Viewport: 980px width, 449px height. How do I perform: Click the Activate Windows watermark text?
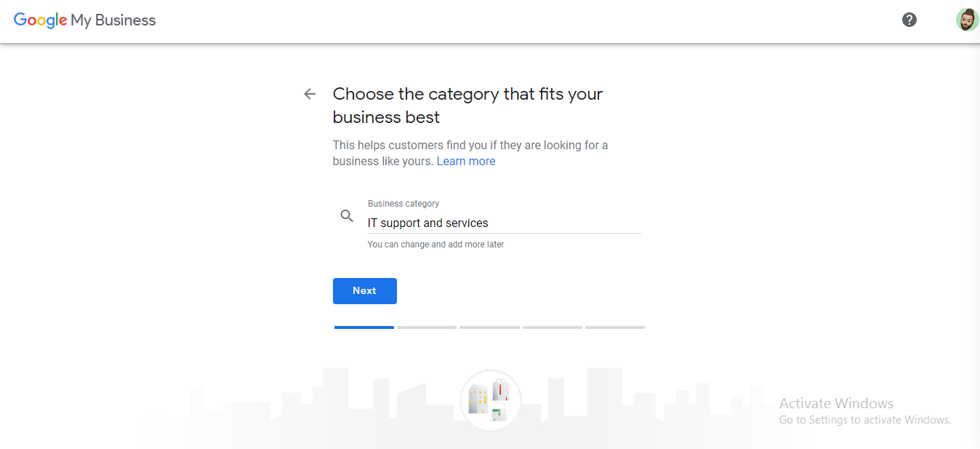pyautogui.click(x=836, y=403)
